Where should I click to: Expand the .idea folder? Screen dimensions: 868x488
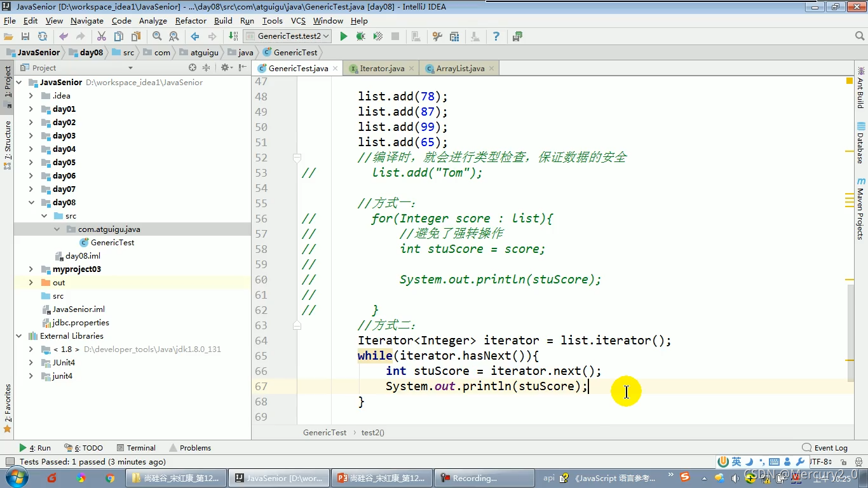[31, 95]
